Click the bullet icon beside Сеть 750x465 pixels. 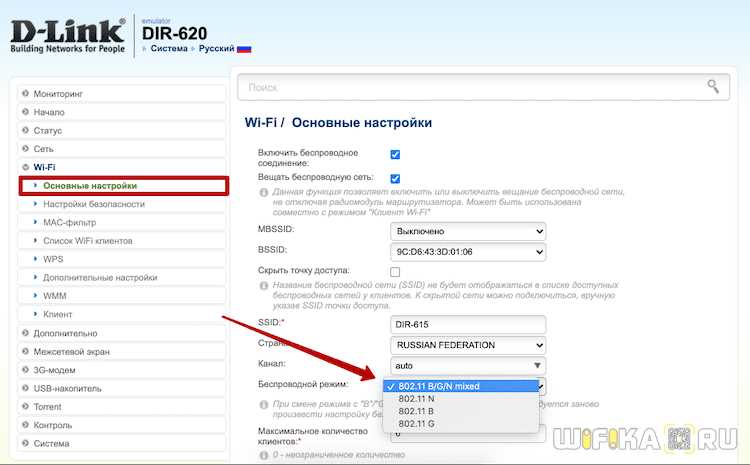(x=25, y=148)
